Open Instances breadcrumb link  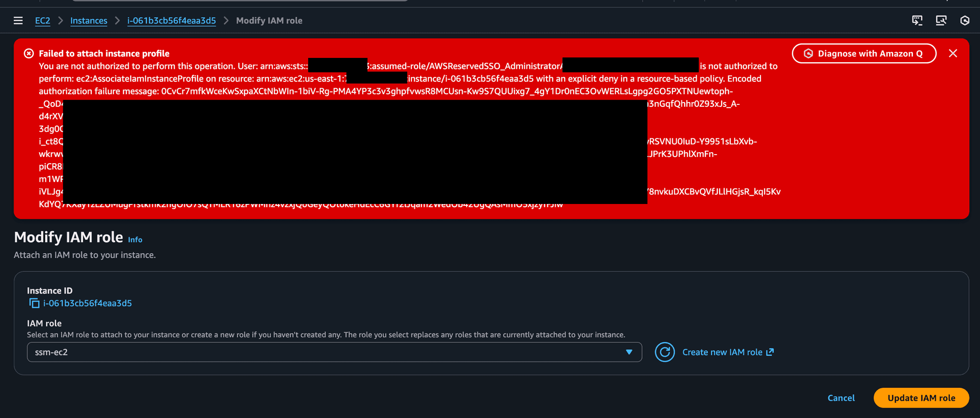point(89,21)
